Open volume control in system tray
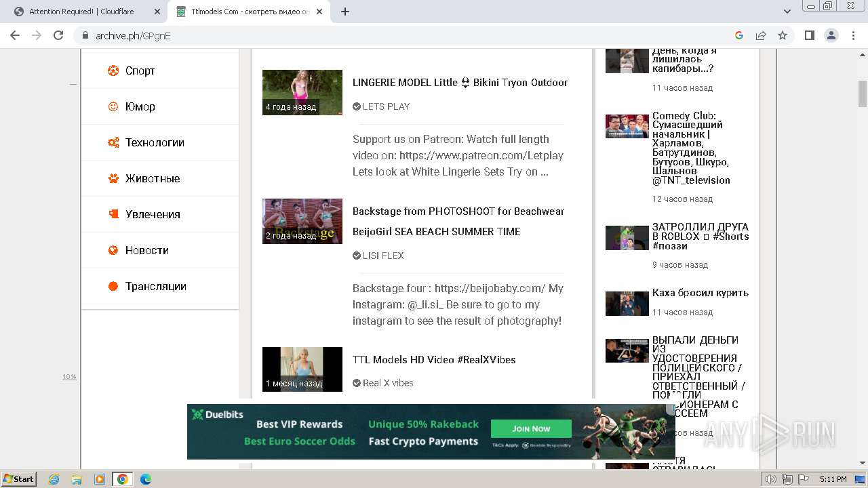868x488 pixels. (x=771, y=479)
